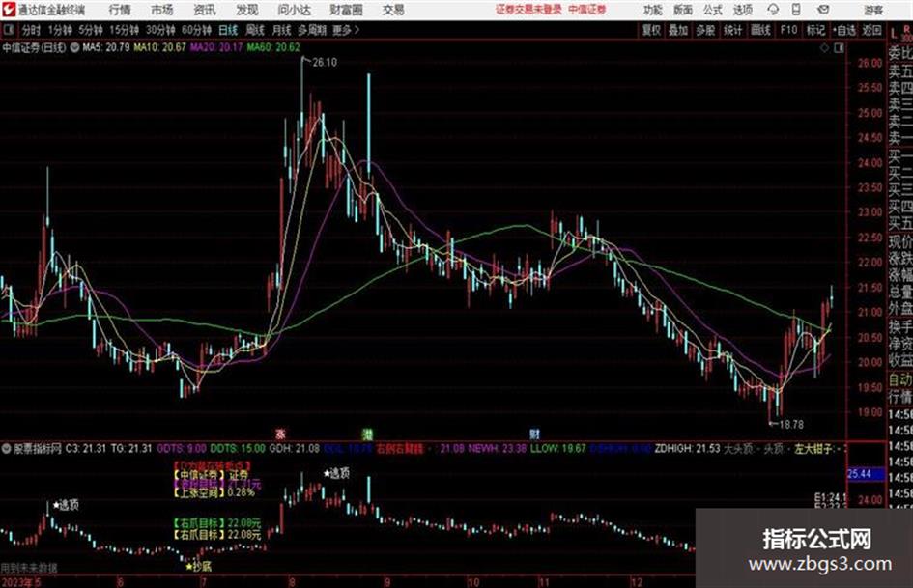The image size is (913, 588).
Task: Switch to 1分钟 period tab
Action: (x=59, y=30)
